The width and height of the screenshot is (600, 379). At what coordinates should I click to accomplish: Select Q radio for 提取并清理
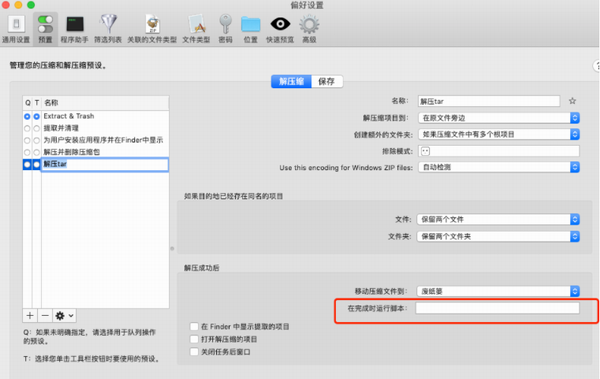(x=27, y=128)
